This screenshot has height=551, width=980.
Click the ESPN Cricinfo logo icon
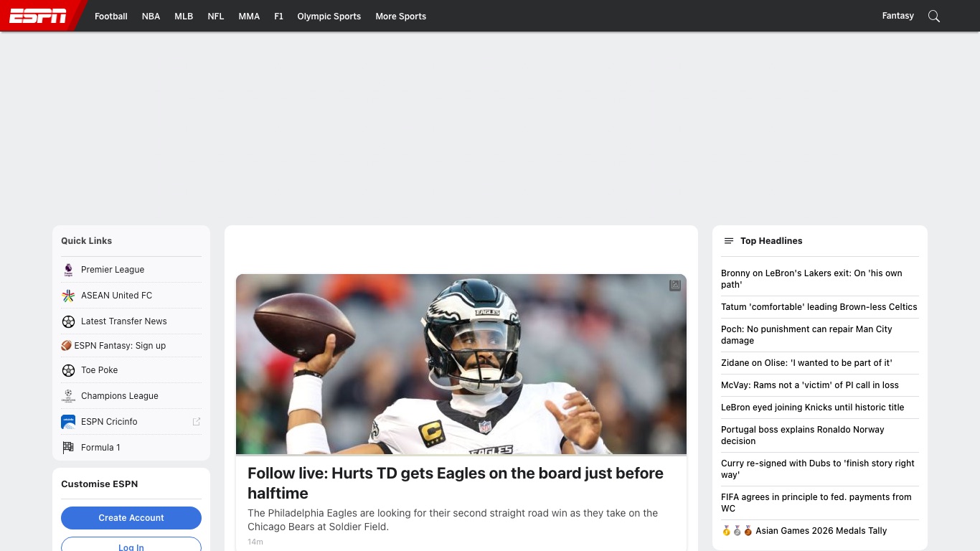[x=68, y=422]
